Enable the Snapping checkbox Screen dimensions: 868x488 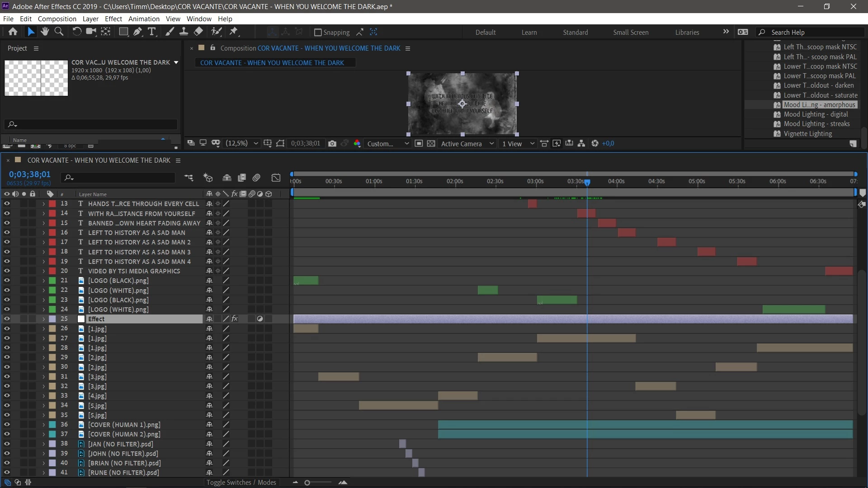(x=318, y=33)
